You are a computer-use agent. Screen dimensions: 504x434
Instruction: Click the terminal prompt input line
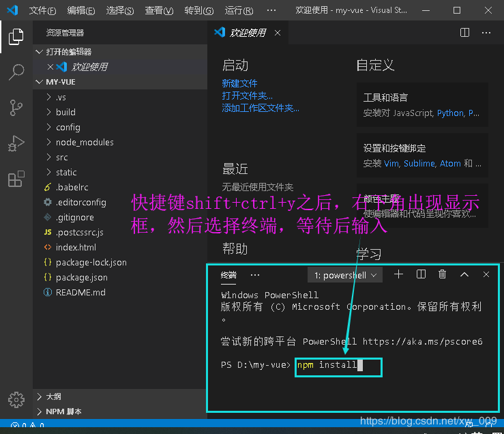coord(338,366)
